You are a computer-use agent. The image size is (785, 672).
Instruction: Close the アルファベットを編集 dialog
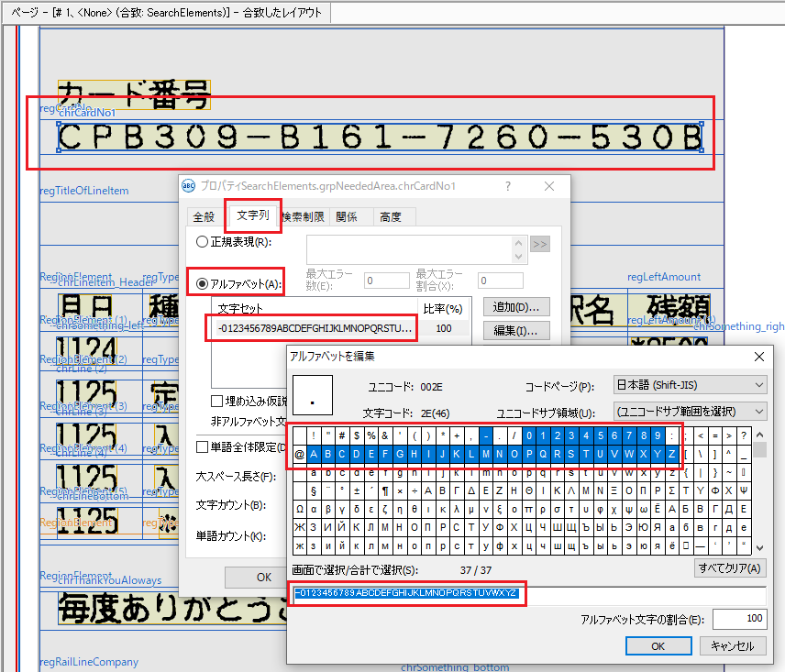pos(759,357)
